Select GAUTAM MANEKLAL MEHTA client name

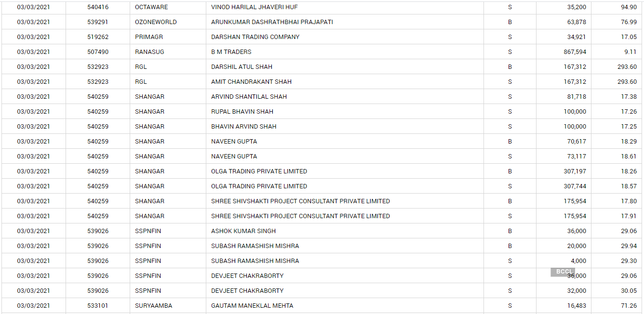pos(252,306)
